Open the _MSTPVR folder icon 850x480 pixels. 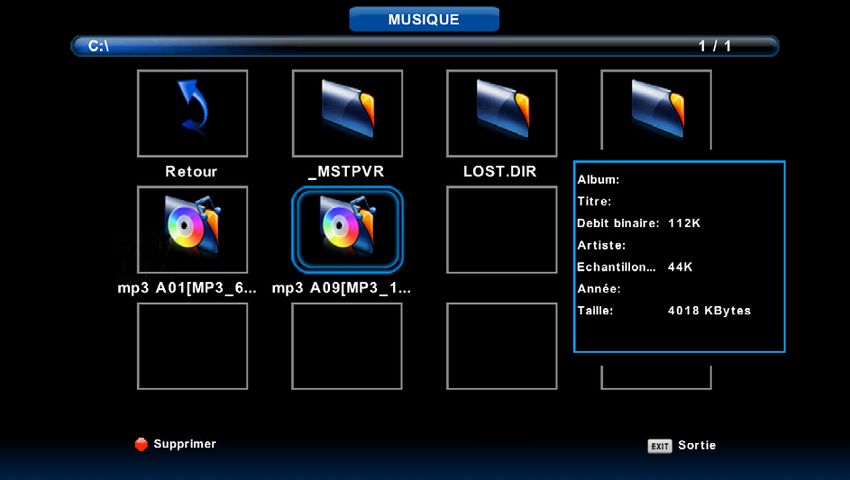point(346,107)
